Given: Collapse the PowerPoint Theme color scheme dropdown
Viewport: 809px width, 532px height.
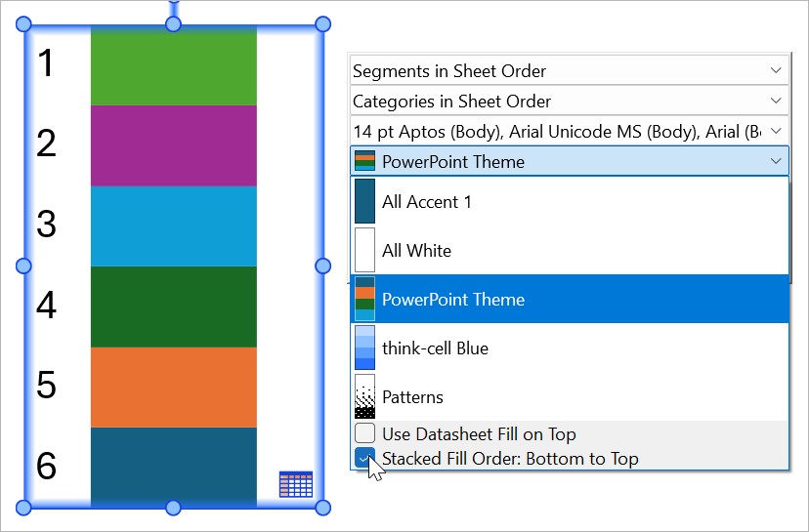Looking at the screenshot, I should 775,161.
